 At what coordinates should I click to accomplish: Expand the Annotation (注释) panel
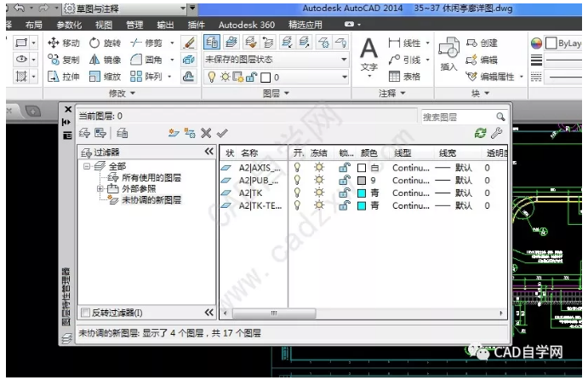[392, 93]
